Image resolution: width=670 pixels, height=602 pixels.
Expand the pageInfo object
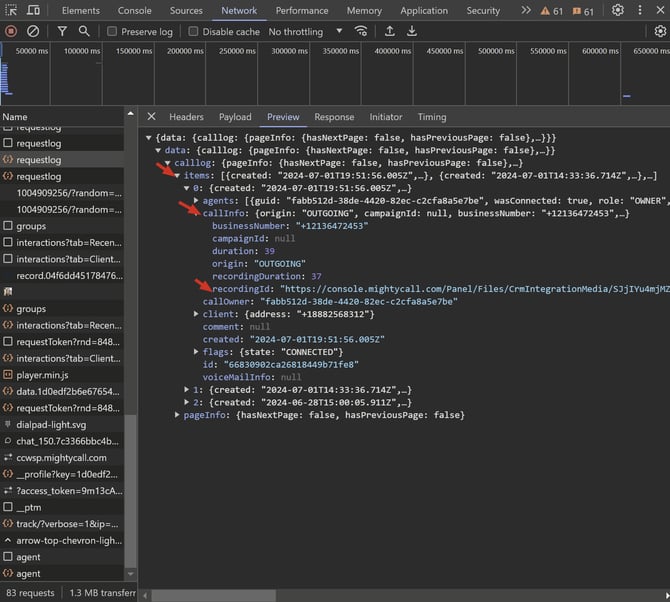(x=177, y=415)
